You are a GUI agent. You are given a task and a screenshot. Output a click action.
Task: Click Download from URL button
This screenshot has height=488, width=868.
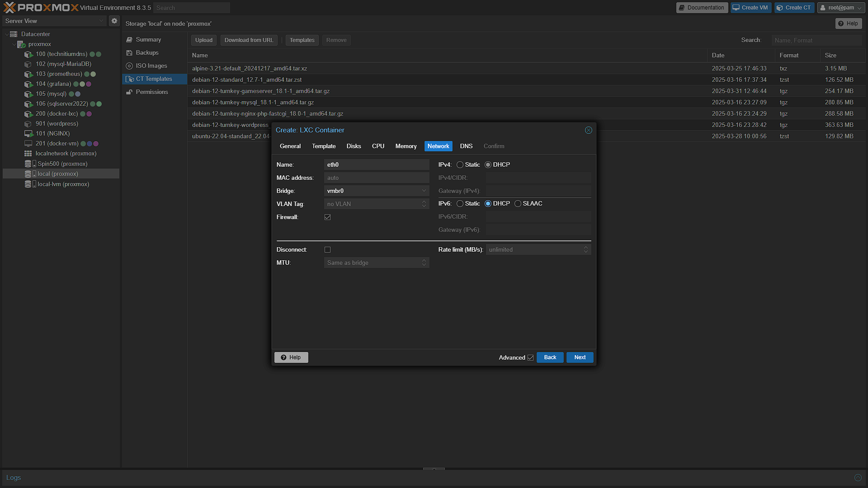[x=249, y=40]
